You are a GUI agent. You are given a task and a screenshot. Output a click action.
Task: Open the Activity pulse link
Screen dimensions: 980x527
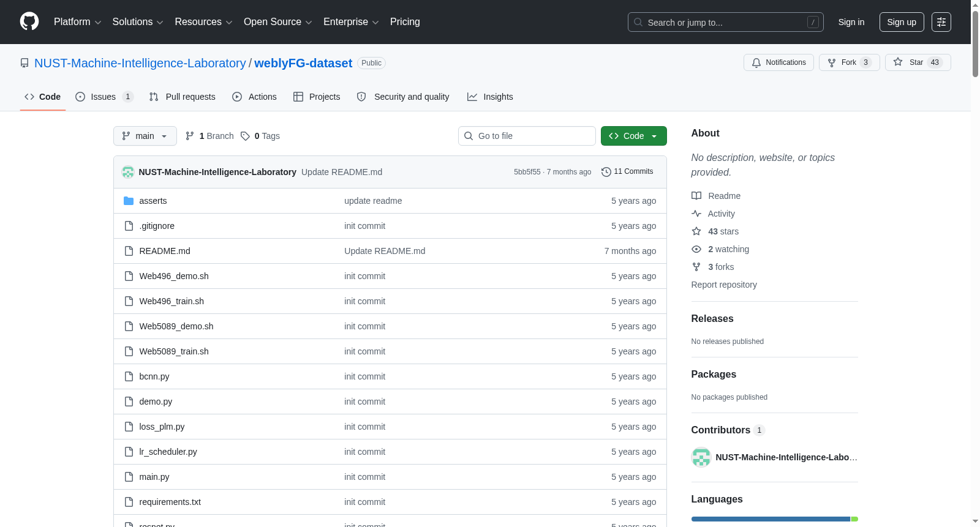pos(713,214)
